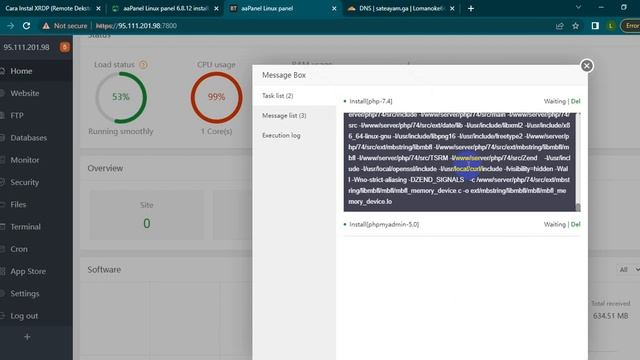The image size is (640, 360).
Task: Close the active aaPanel Linux panel tab
Action: click(x=334, y=8)
